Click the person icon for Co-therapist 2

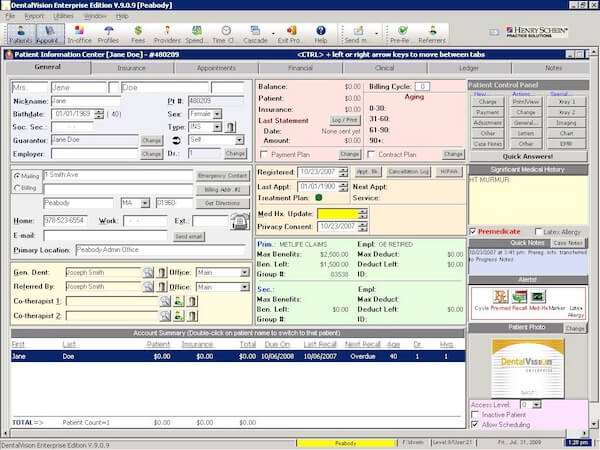179,316
